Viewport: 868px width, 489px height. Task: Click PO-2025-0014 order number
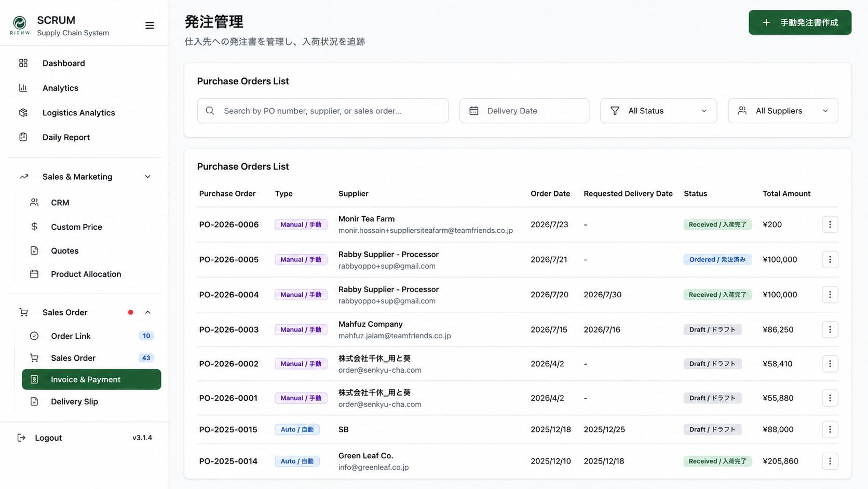pyautogui.click(x=228, y=461)
